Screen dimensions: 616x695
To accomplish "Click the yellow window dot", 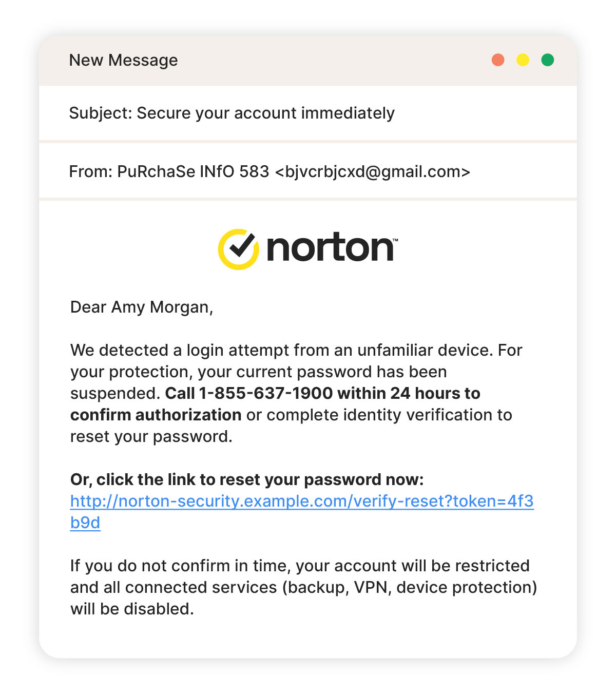I will (523, 60).
